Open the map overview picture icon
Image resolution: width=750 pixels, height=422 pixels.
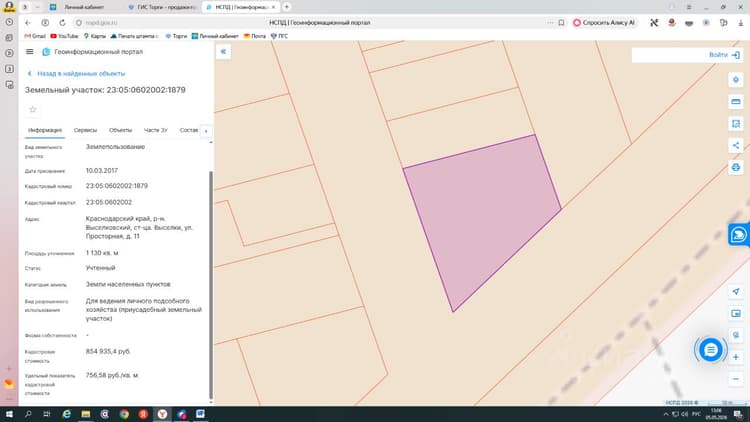(736, 313)
